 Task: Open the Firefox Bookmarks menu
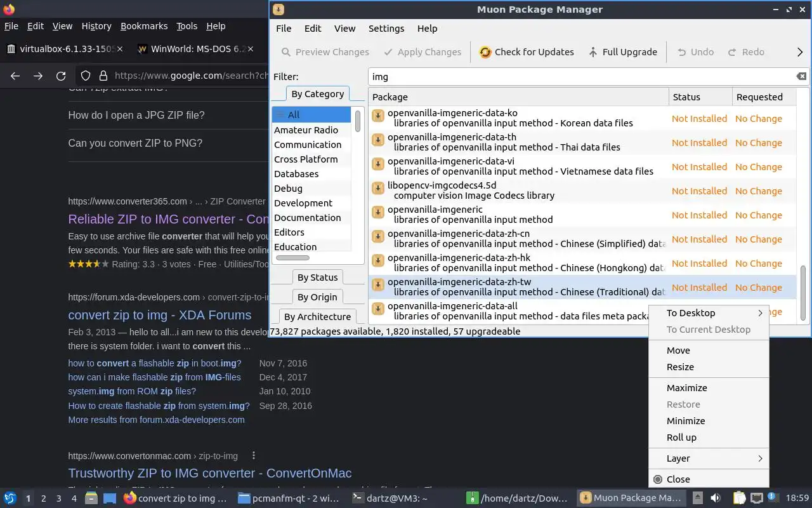point(144,26)
